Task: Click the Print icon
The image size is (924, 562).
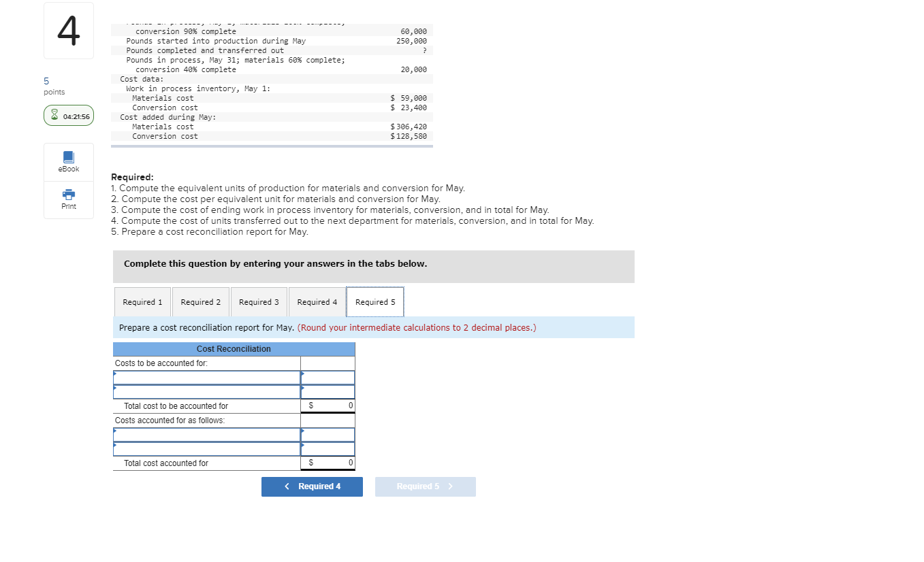Action: pos(68,199)
